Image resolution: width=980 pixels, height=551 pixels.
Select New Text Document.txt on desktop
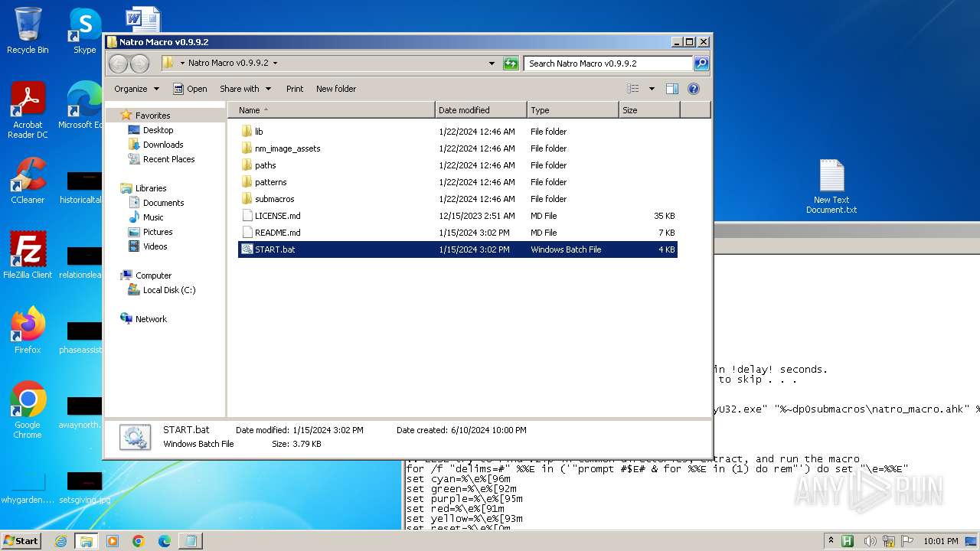(x=831, y=187)
